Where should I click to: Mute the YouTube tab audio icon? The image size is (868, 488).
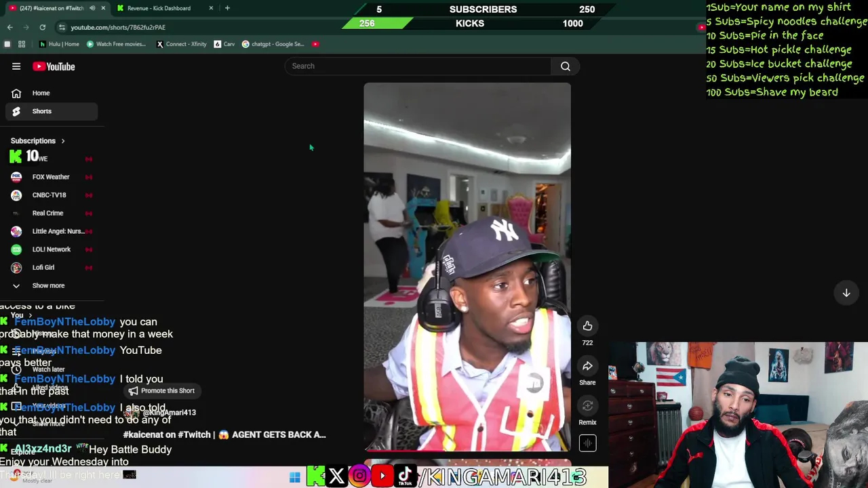[x=92, y=8]
